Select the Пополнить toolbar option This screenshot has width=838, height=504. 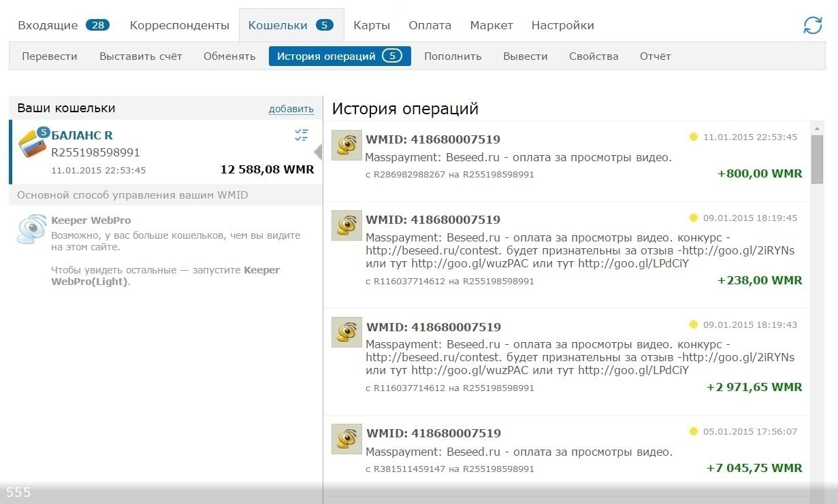(453, 56)
